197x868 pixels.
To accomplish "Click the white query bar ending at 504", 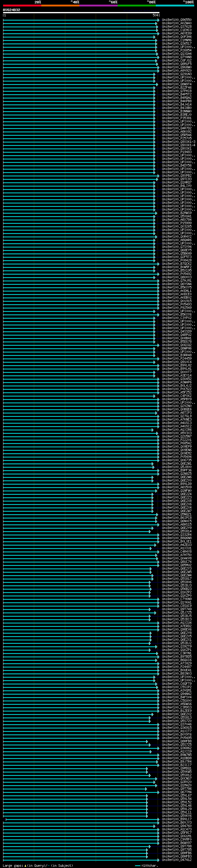I will 81,13.
